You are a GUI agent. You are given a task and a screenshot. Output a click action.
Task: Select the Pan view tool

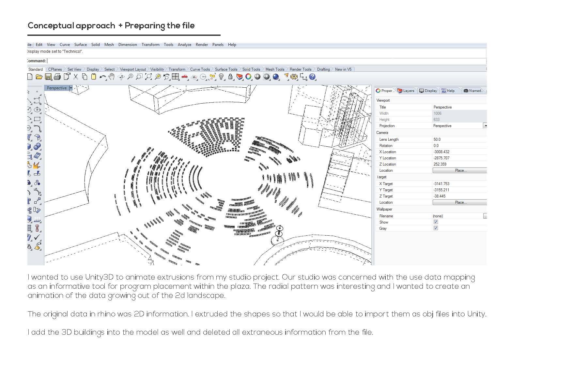[112, 78]
